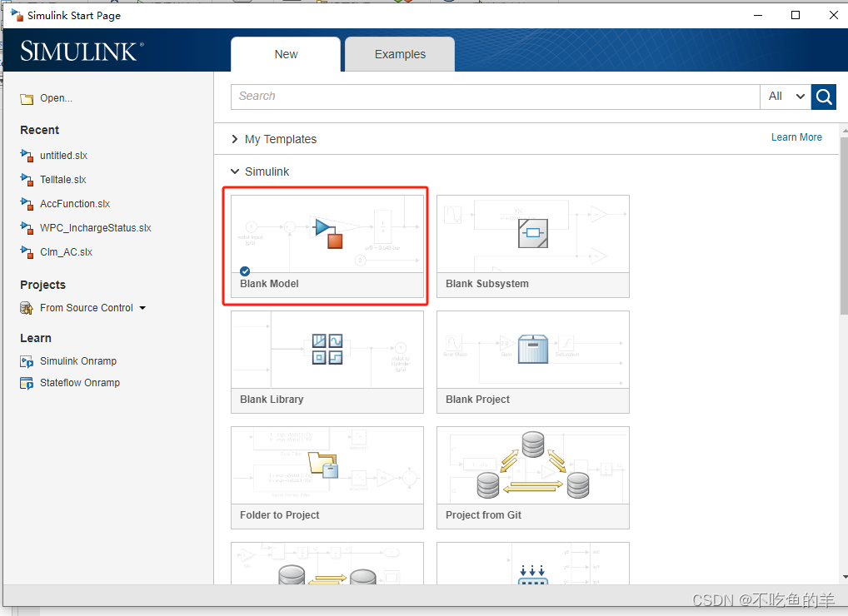The height and width of the screenshot is (616, 848).
Task: Click the partially visible database sync template
Action: [x=327, y=564]
